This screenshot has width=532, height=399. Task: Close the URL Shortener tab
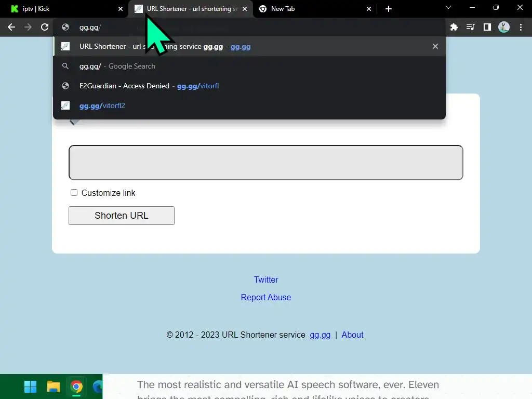pos(245,9)
